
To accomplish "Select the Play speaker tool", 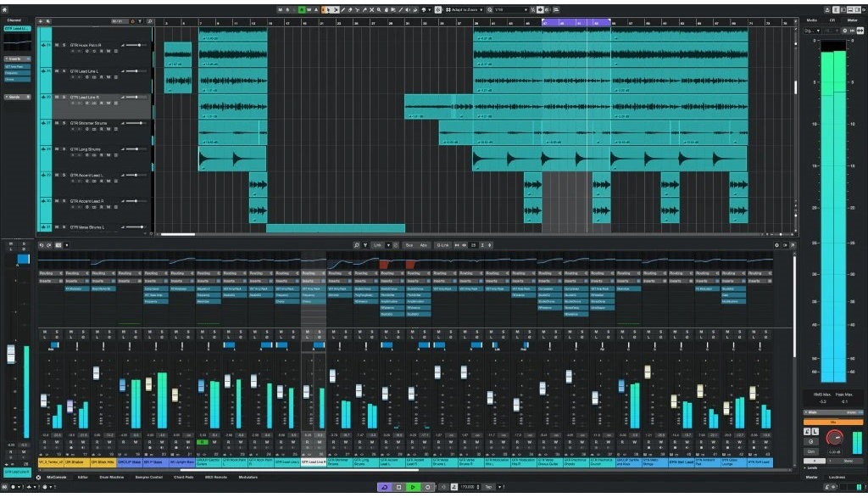I will [x=408, y=9].
